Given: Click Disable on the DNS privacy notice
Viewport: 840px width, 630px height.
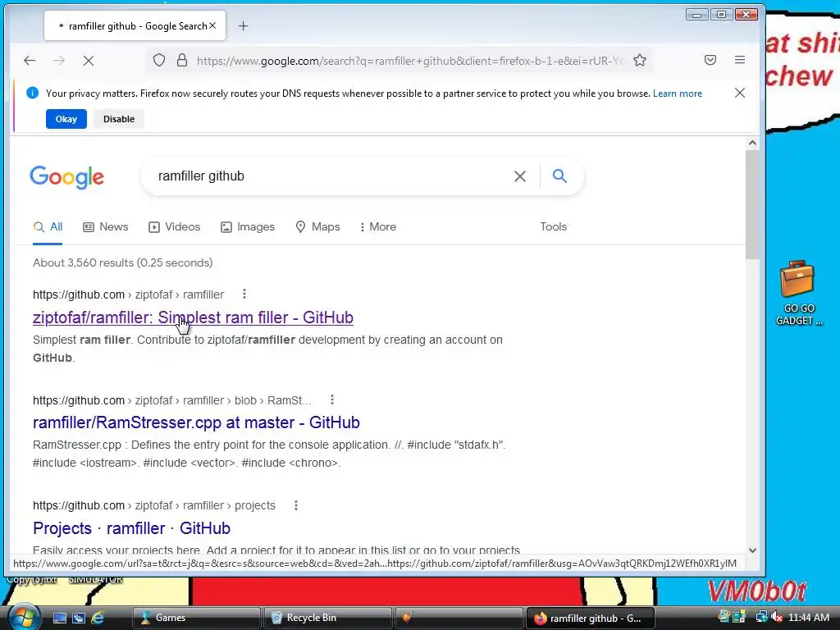Looking at the screenshot, I should (119, 119).
